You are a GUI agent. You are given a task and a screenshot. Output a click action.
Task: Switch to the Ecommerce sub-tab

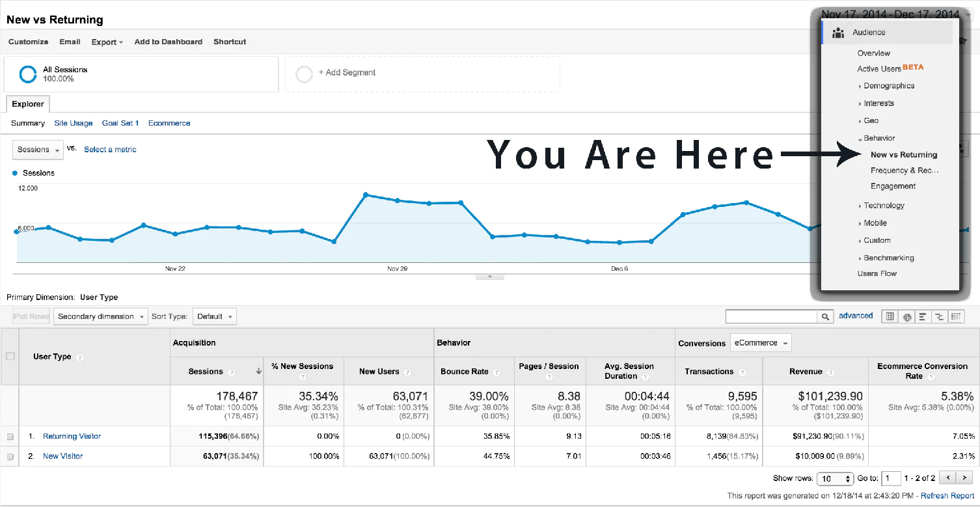tap(169, 123)
